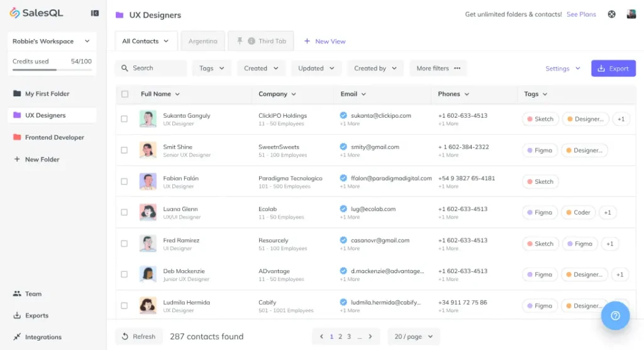Click the verified badge beside lug@ecolab.com

(343, 209)
